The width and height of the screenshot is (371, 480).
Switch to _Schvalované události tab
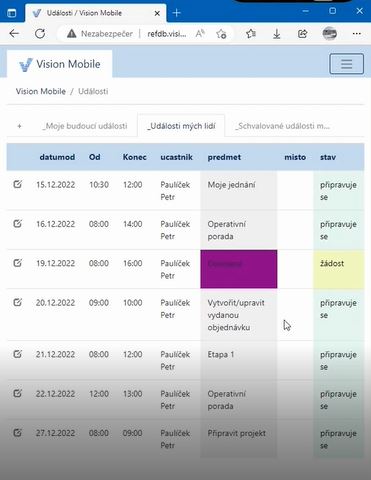(282, 126)
